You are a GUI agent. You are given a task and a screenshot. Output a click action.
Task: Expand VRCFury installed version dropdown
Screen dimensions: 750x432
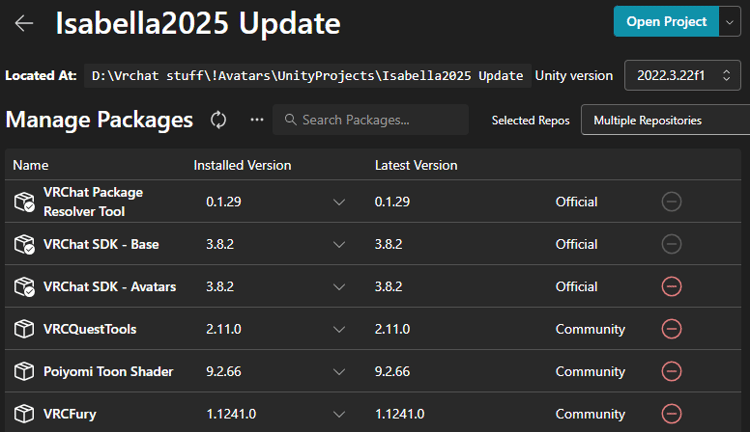[x=338, y=413]
